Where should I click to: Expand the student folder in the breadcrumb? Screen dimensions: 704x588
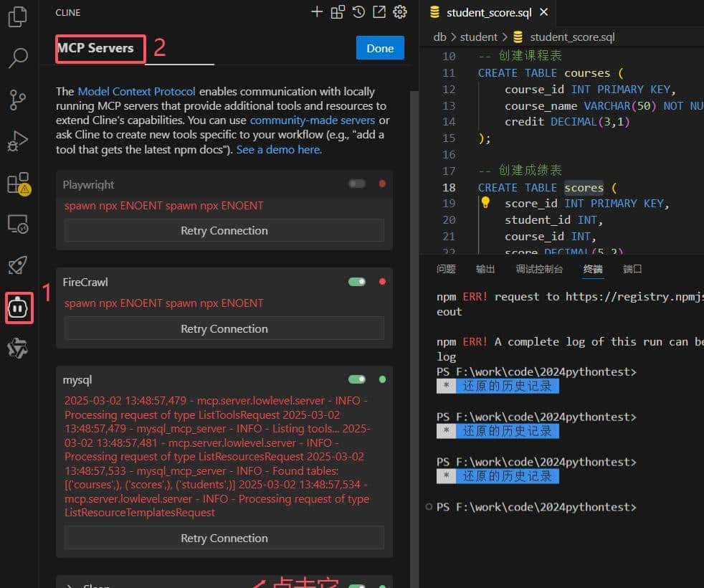click(x=478, y=37)
